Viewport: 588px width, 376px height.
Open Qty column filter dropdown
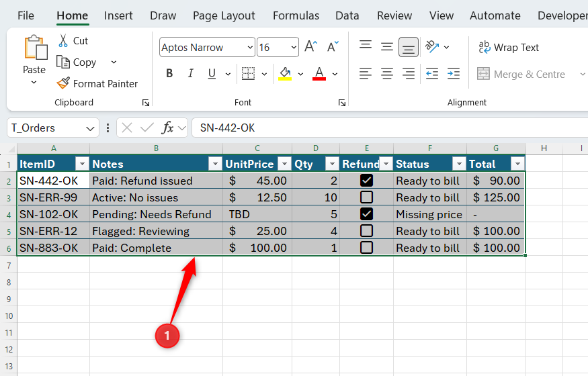click(x=332, y=164)
